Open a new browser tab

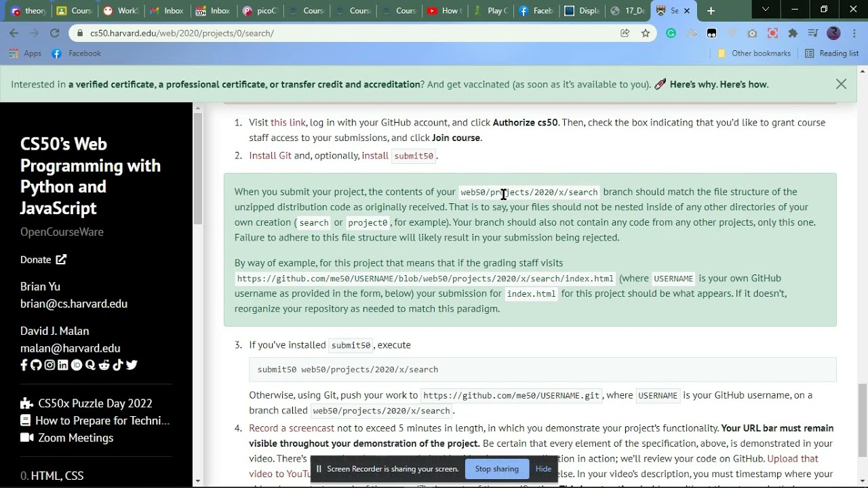coord(711,11)
